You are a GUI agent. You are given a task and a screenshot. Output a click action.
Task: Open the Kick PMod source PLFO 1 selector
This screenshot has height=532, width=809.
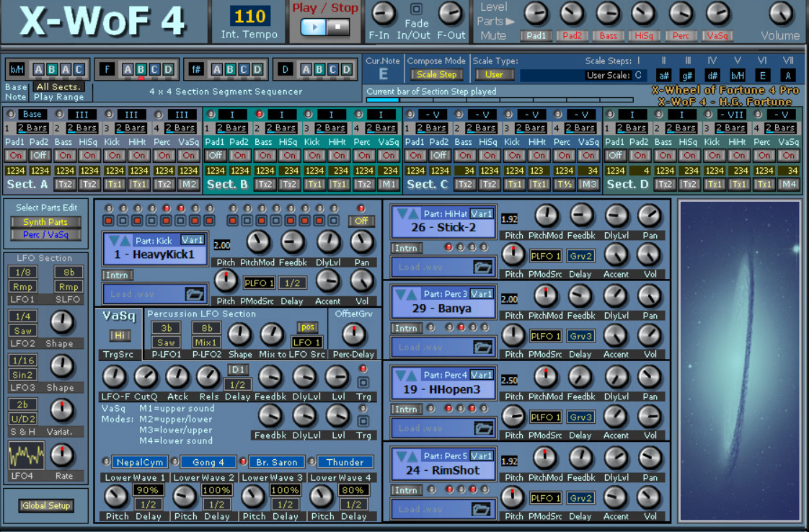pos(258,283)
